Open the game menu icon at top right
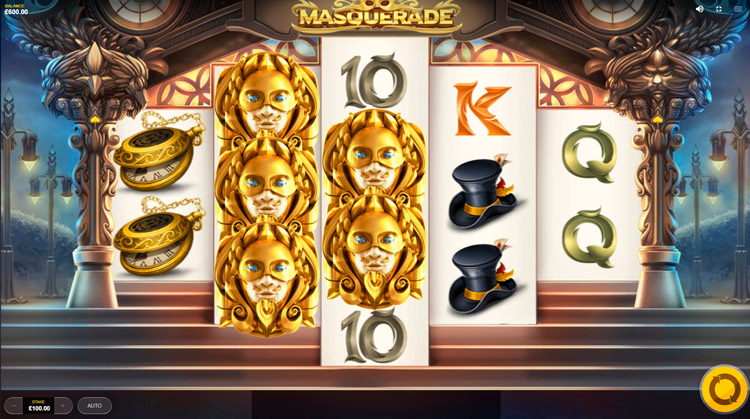This screenshot has height=419, width=750. coord(738,9)
